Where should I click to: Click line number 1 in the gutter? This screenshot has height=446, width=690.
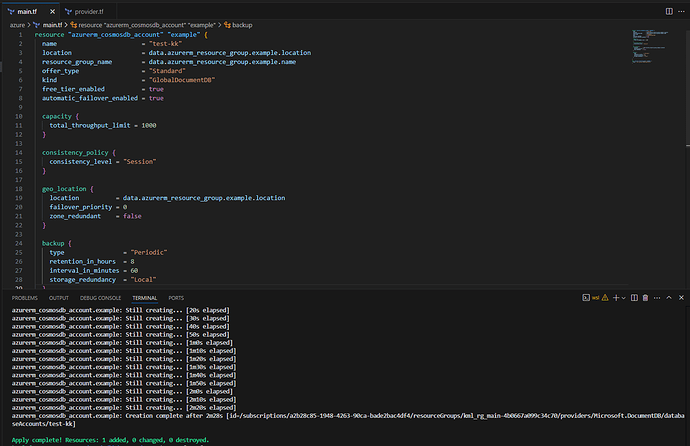coord(20,34)
